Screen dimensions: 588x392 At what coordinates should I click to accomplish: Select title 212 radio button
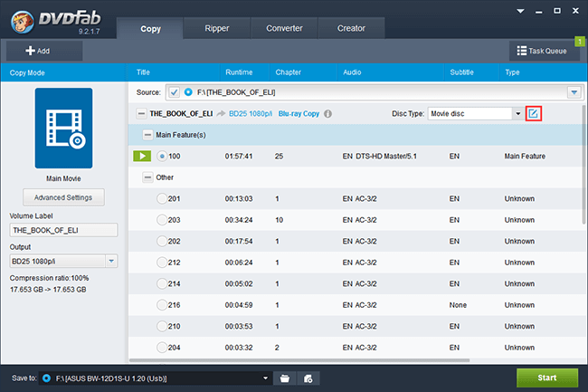(x=162, y=263)
